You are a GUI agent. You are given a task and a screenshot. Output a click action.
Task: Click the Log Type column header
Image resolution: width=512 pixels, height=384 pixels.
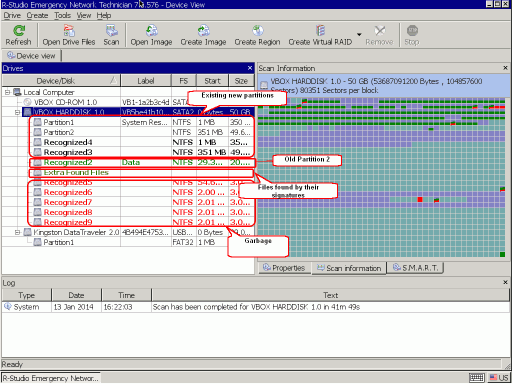(x=27, y=295)
